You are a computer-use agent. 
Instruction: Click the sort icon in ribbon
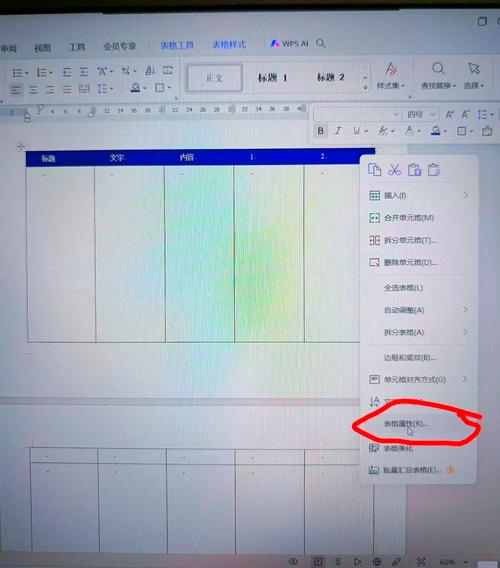pos(150,70)
